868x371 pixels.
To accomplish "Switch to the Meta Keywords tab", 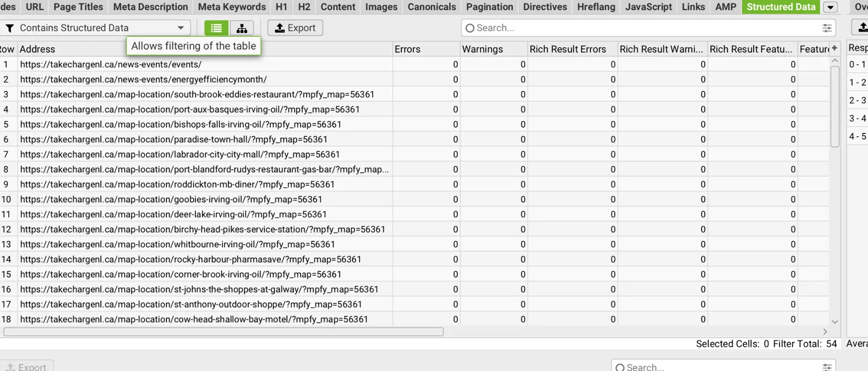I will (232, 7).
